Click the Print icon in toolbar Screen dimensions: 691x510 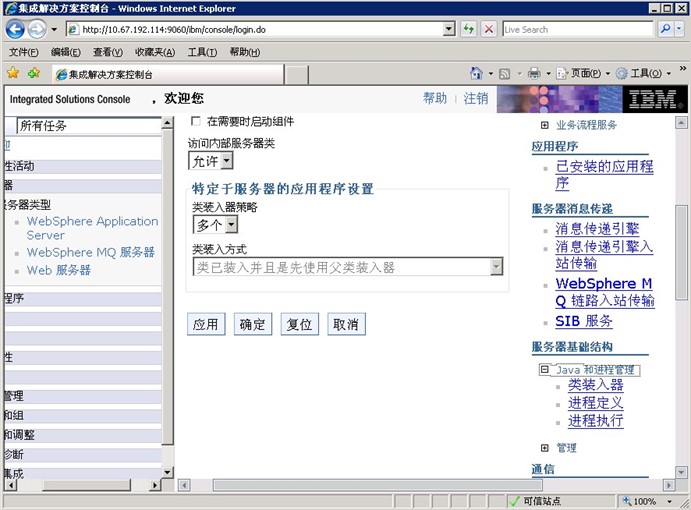coord(534,74)
